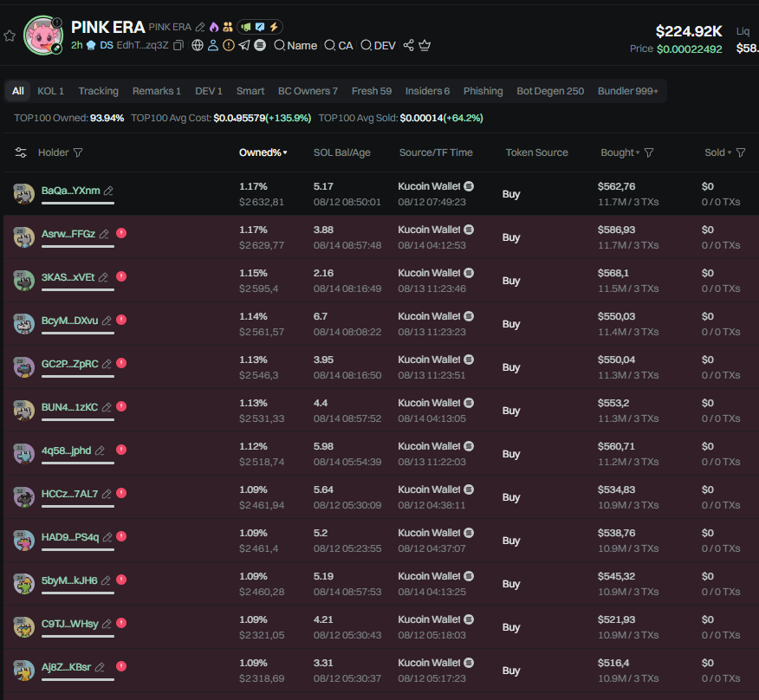
Task: Click avatar of holder 5byM...kJH6
Action: click(23, 584)
